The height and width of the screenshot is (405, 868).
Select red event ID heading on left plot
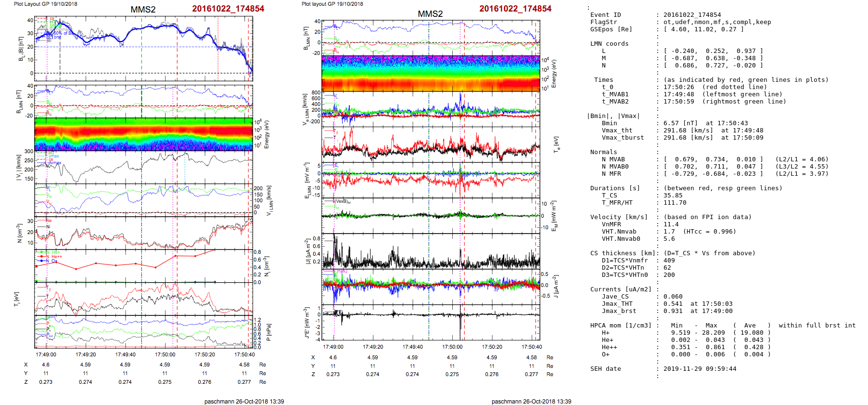[x=228, y=9]
